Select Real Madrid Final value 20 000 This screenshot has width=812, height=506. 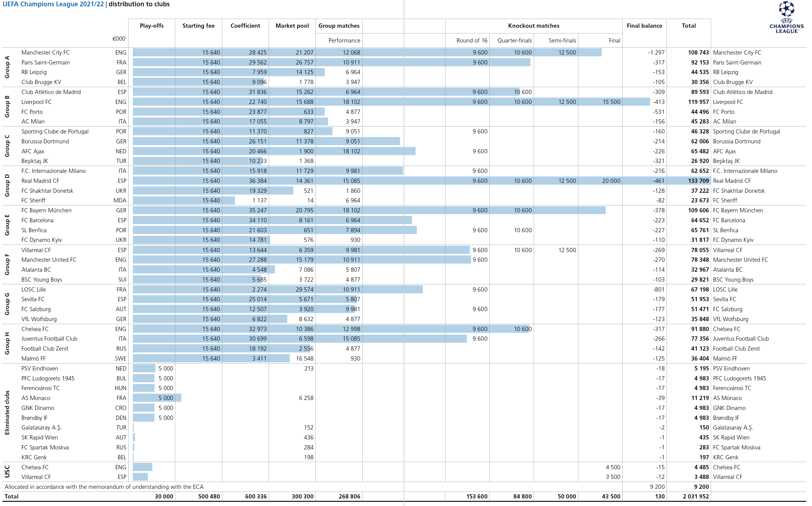pos(611,181)
